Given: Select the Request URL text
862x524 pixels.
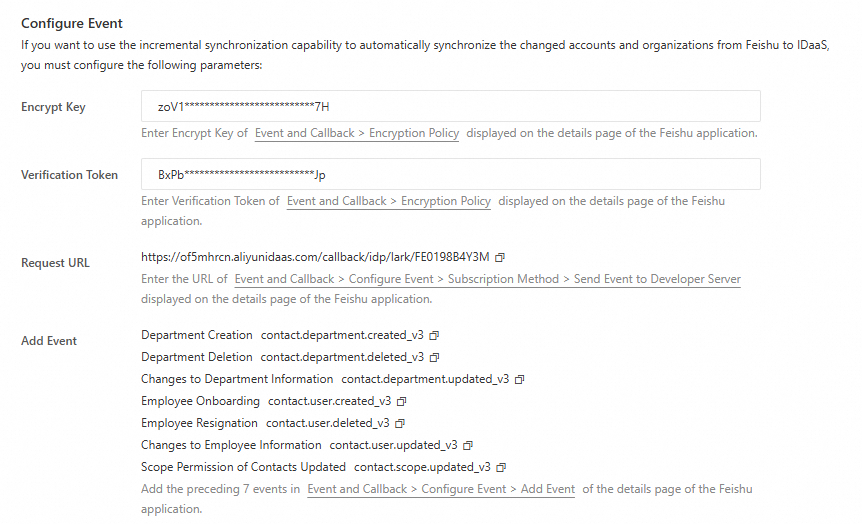Looking at the screenshot, I should 315,257.
